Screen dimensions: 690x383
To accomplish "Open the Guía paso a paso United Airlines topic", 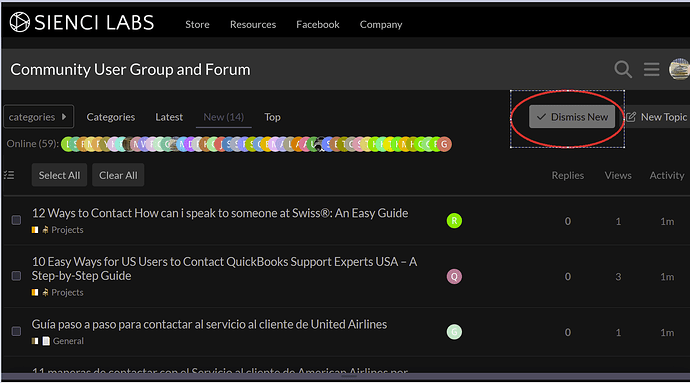I will pyautogui.click(x=209, y=324).
